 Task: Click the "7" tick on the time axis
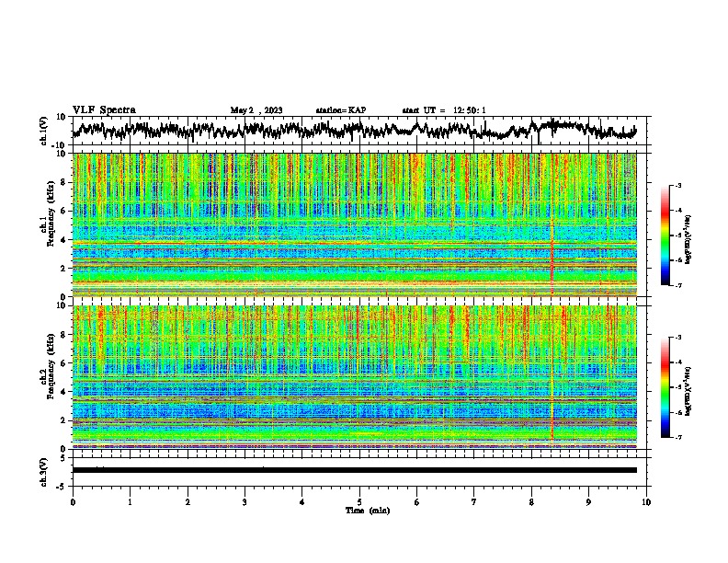click(474, 502)
